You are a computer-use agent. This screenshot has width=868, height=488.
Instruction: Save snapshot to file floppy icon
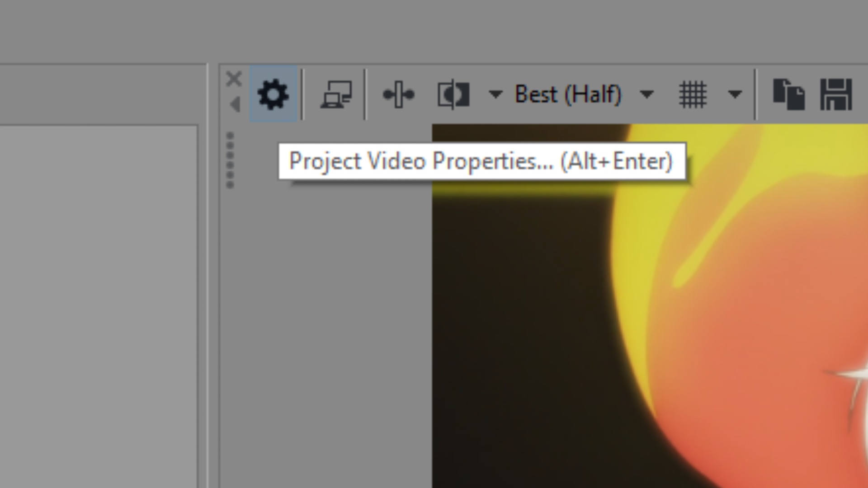[x=835, y=94]
